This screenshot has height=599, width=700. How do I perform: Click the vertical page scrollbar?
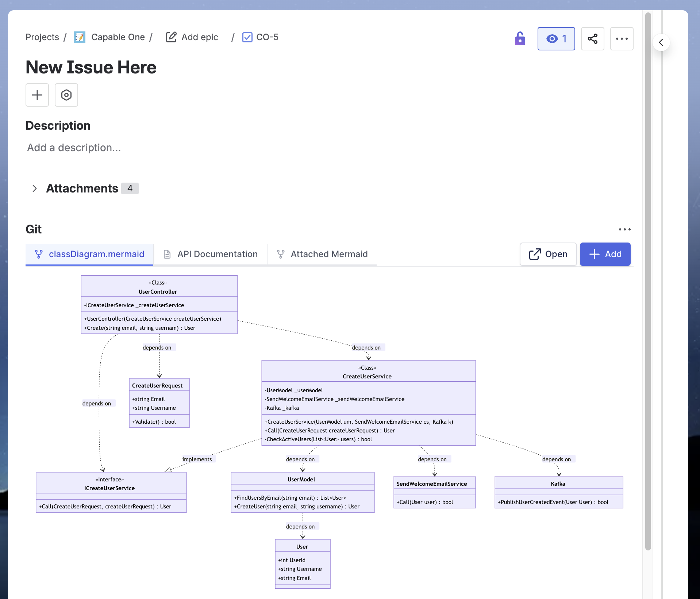point(648,281)
